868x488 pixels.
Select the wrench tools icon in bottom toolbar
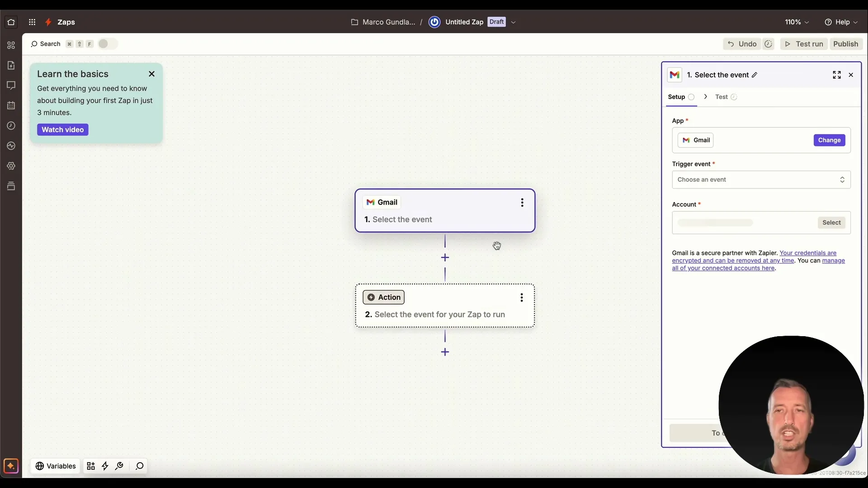pos(119,466)
